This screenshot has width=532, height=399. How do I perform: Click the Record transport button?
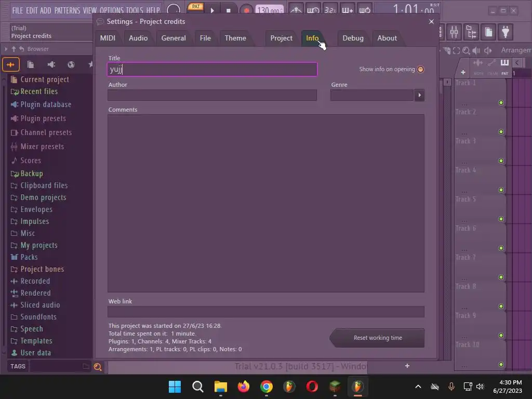(x=246, y=10)
